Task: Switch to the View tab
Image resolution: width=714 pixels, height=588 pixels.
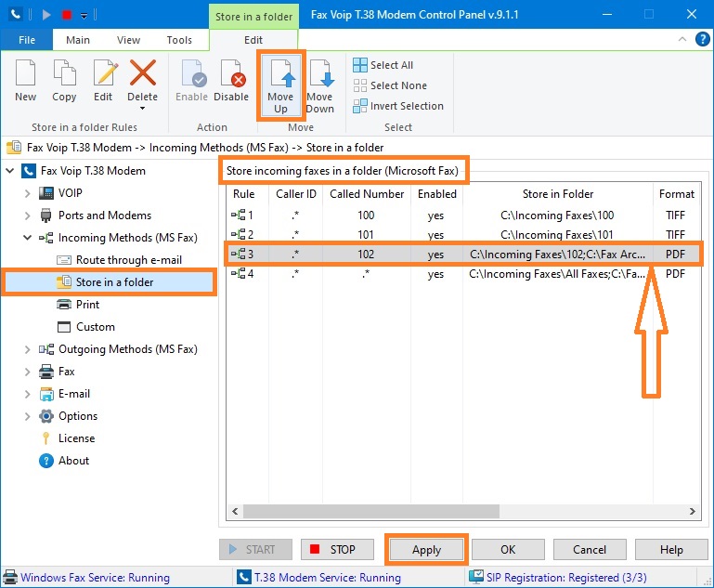Action: click(x=128, y=40)
